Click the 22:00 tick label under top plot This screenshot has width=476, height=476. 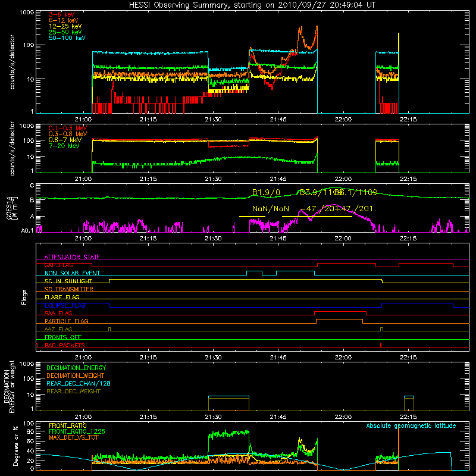pyautogui.click(x=343, y=120)
